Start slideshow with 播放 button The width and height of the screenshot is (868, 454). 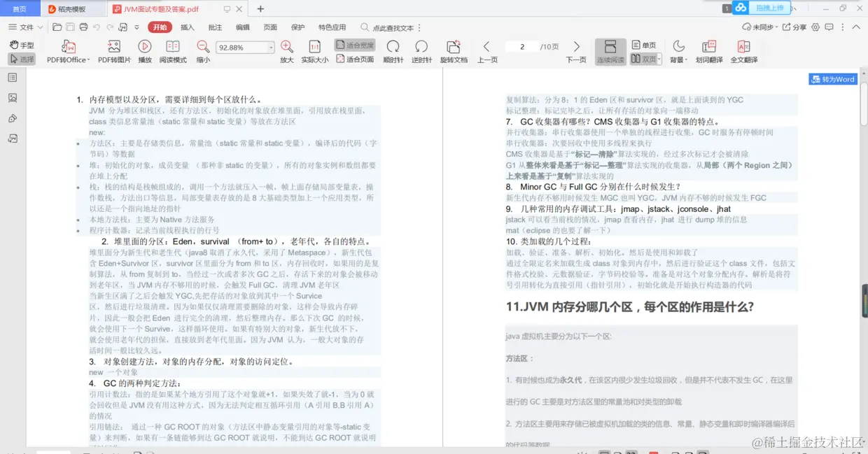pos(145,51)
